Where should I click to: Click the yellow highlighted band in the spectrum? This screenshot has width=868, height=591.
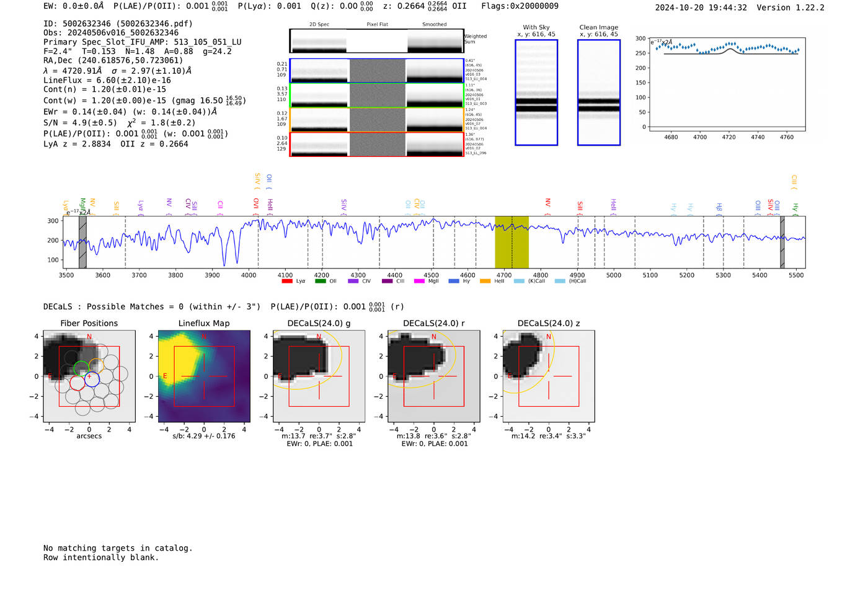click(511, 242)
